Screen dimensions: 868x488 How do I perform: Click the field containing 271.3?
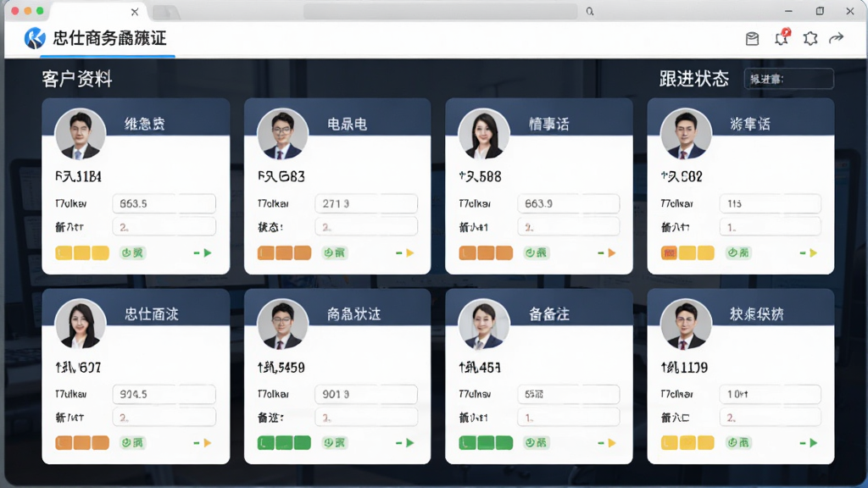tap(366, 203)
